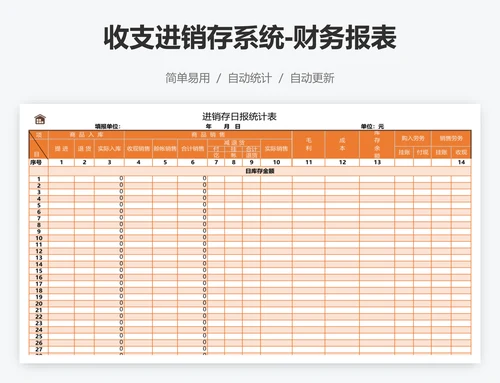This screenshot has width=500, height=383.
Task: Select the 商品销售 group header
Action: click(x=208, y=135)
